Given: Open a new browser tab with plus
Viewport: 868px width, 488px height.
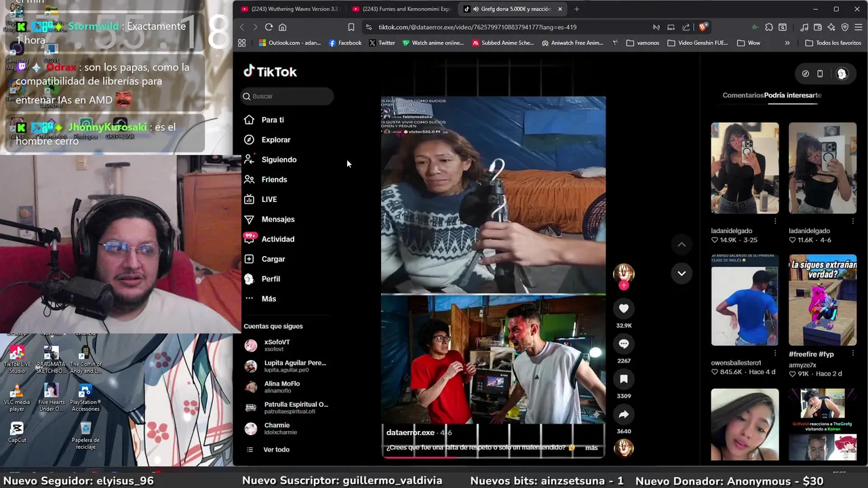Looking at the screenshot, I should [x=576, y=9].
